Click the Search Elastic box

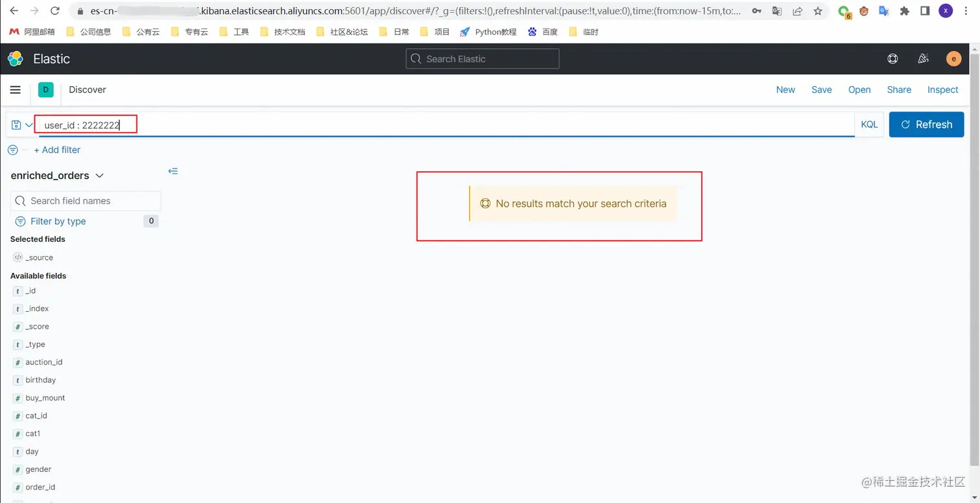pos(482,59)
